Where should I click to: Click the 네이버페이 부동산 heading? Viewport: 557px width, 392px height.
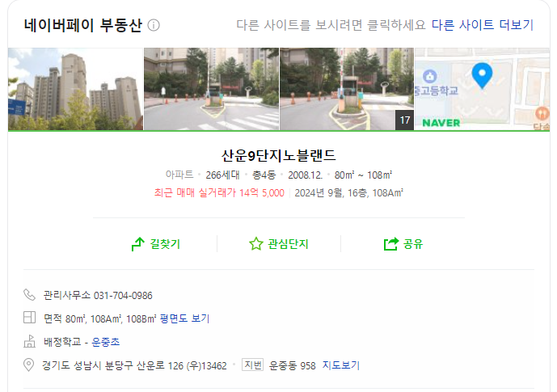pos(82,25)
